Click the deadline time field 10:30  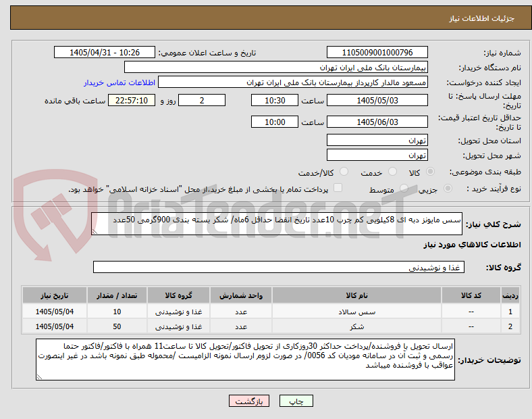point(275,101)
